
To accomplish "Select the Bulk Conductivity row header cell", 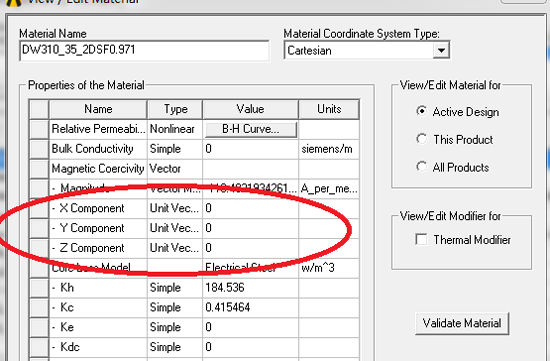I will point(39,149).
